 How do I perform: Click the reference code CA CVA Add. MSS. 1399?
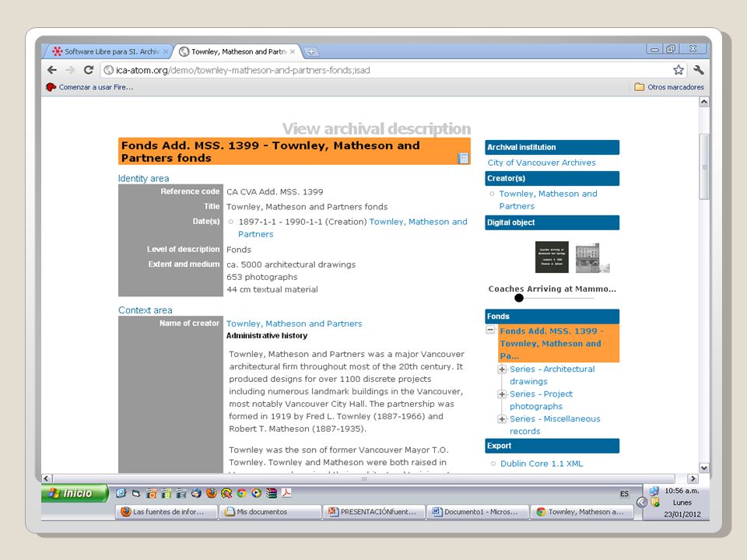275,192
